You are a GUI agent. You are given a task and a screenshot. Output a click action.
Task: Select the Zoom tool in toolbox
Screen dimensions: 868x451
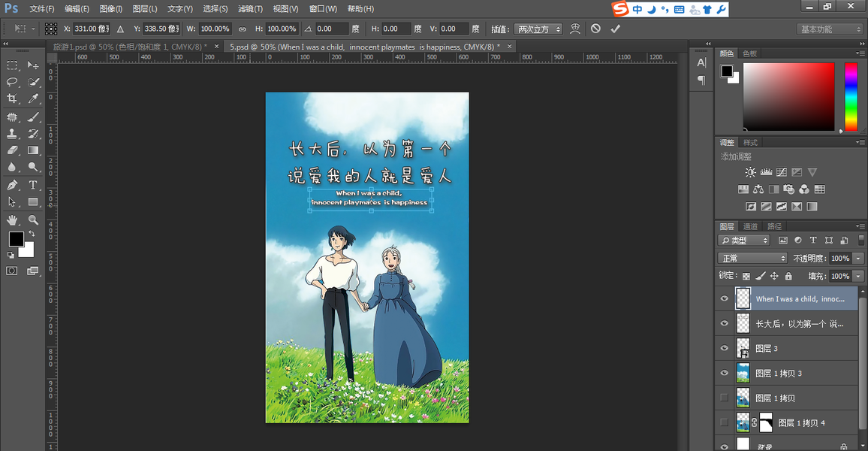click(x=33, y=220)
